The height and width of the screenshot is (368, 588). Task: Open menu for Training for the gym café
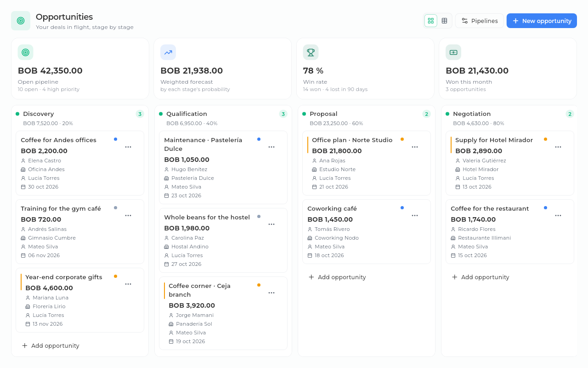[x=128, y=215]
